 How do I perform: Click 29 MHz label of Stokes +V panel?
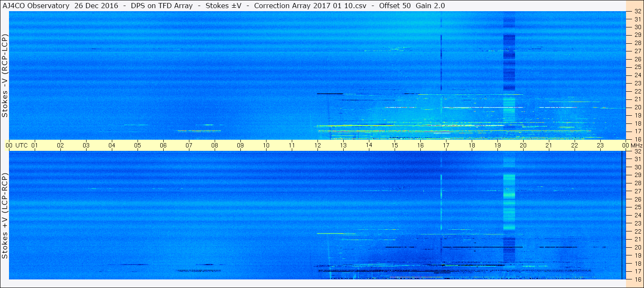(x=638, y=175)
